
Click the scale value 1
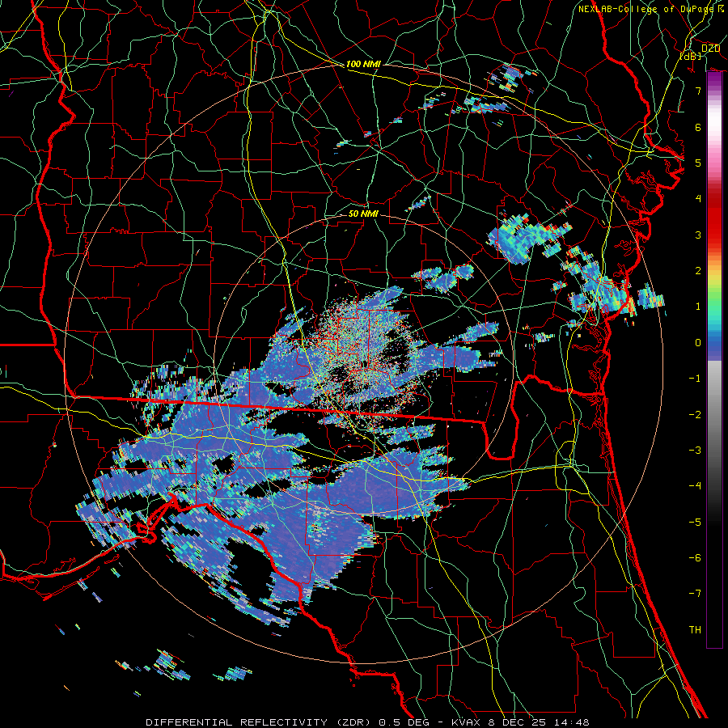pos(698,307)
